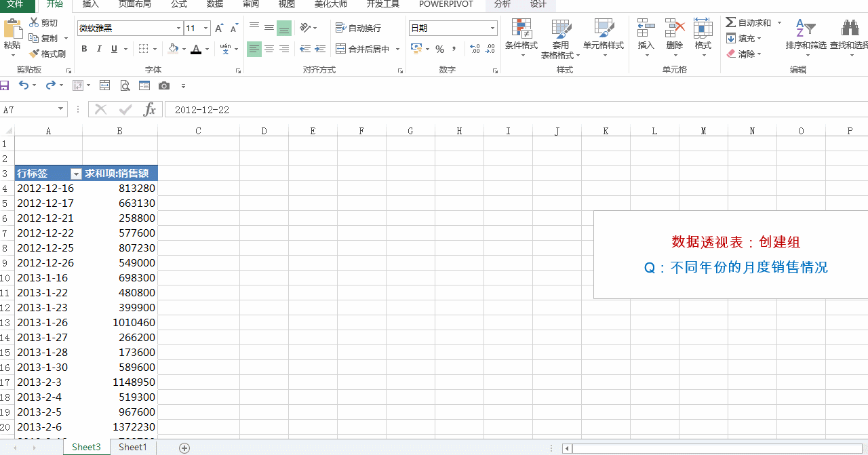
Task: Apply the fill color bucket
Action: point(173,49)
